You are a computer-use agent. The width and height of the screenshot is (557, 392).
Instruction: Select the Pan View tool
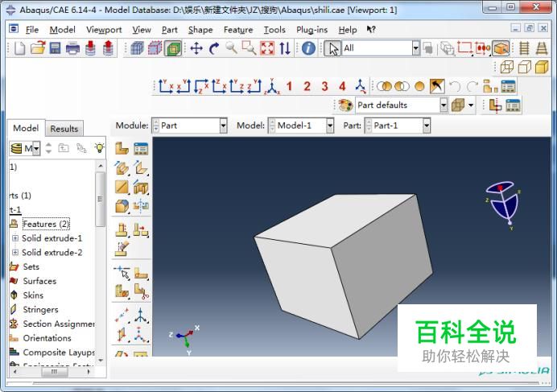[196, 48]
